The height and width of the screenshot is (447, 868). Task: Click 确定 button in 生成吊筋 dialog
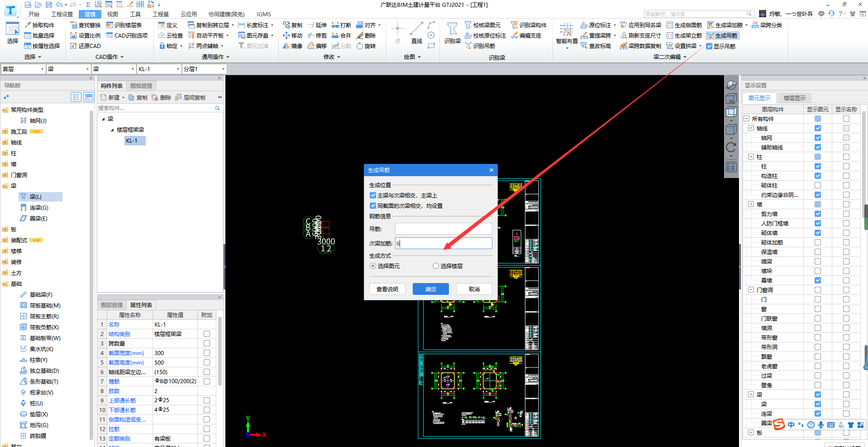(431, 289)
